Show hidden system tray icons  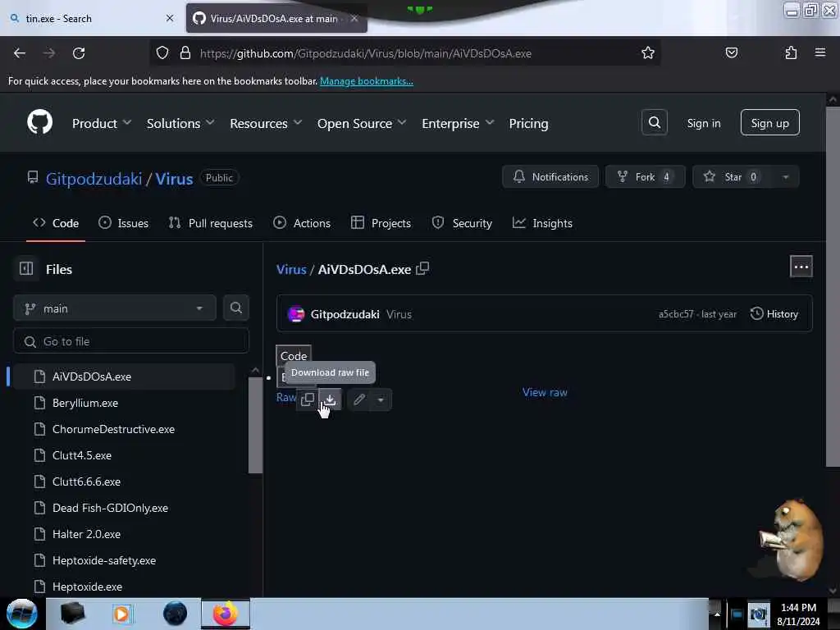pyautogui.click(x=717, y=614)
